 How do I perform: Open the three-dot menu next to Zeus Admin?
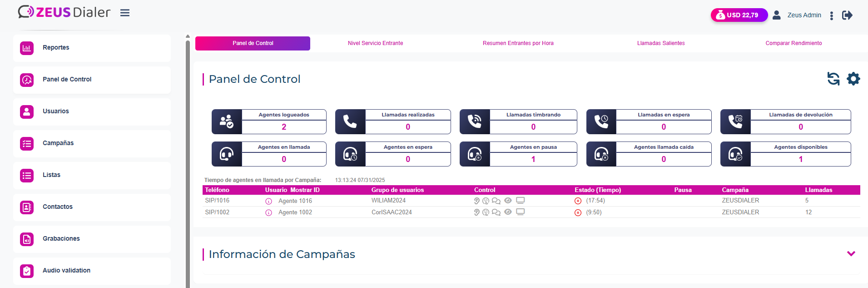(x=831, y=15)
